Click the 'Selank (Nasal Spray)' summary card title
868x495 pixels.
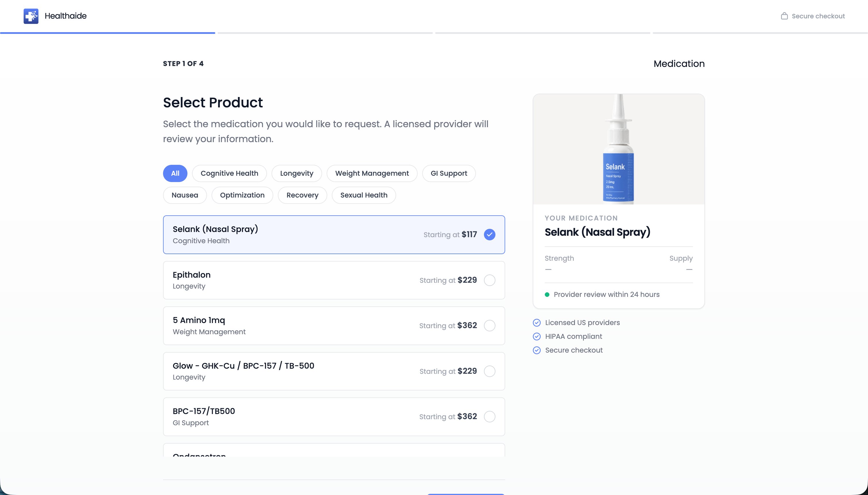597,232
